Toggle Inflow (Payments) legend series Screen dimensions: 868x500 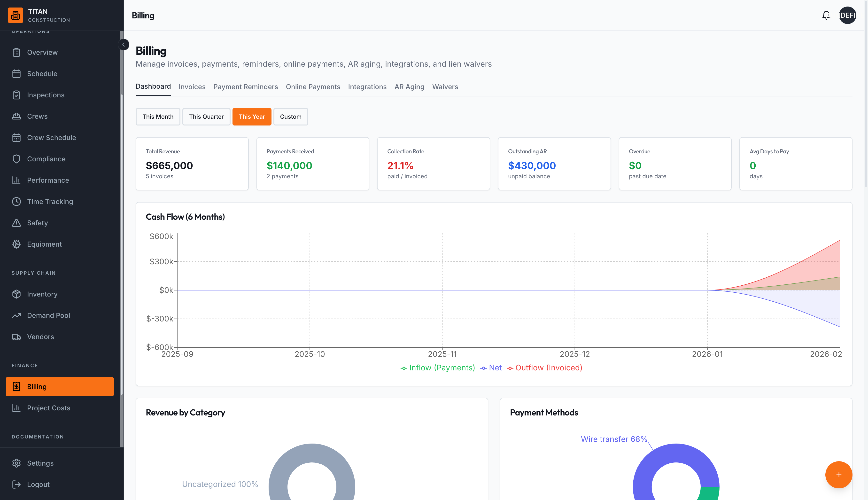coord(438,368)
